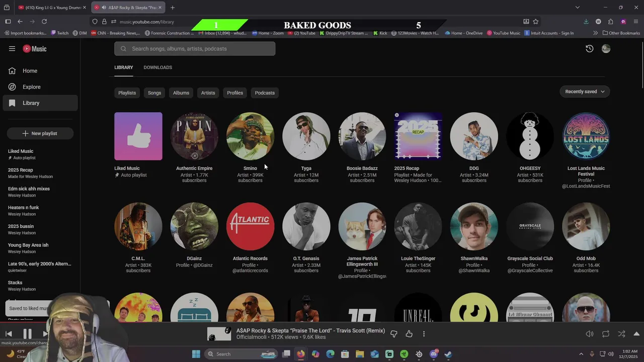Open Windows Start menu

[196, 354]
